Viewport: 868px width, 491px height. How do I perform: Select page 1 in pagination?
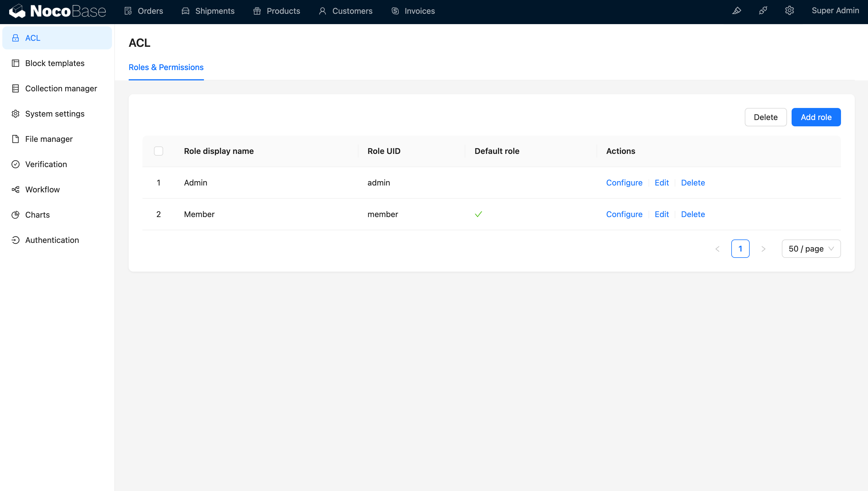tap(740, 249)
